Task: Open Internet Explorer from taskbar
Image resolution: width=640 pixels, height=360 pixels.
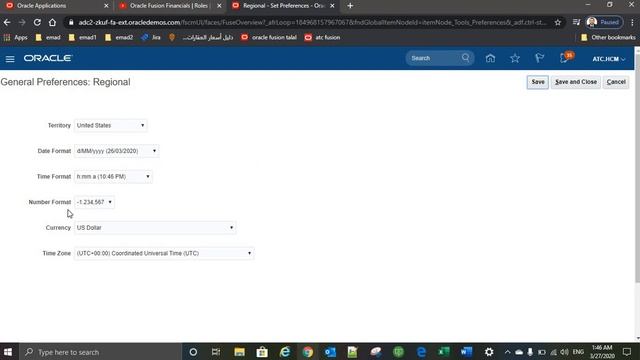Action: coord(285,352)
